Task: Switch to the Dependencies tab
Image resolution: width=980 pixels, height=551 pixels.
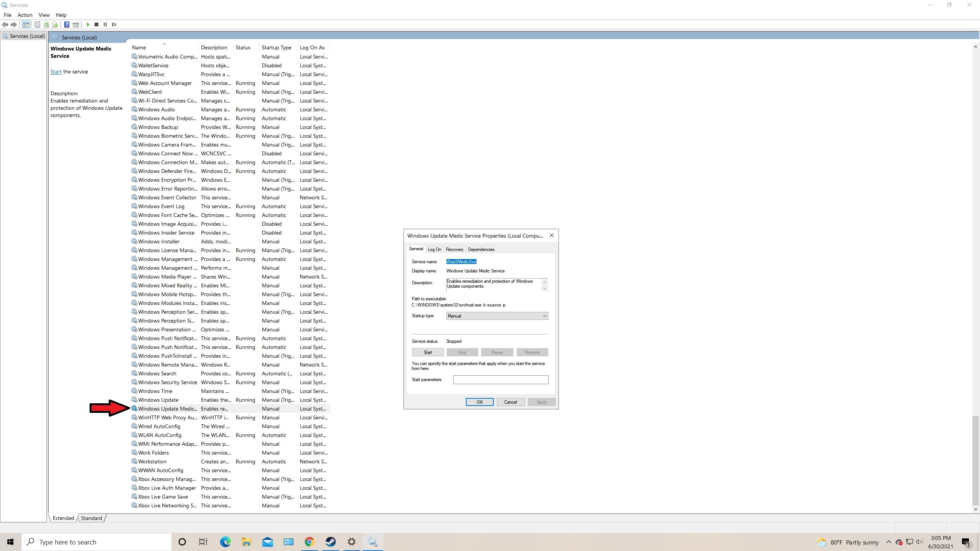Action: click(x=481, y=249)
